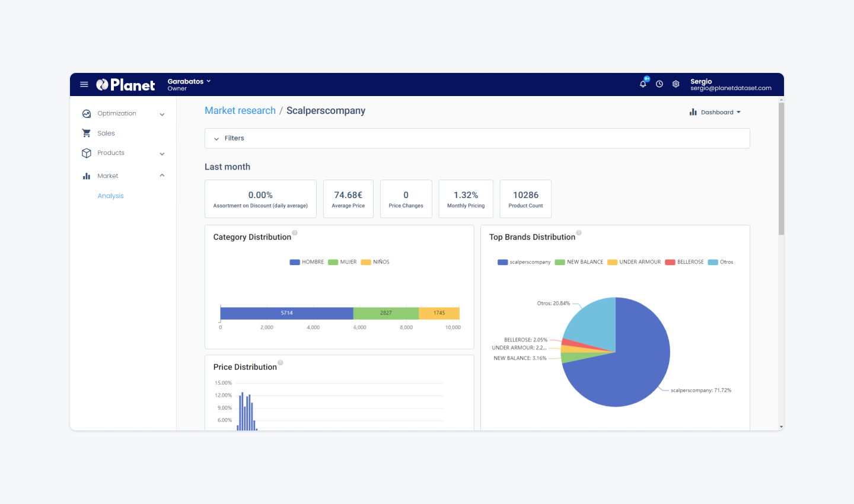Open Sergio user profile menu

[731, 84]
